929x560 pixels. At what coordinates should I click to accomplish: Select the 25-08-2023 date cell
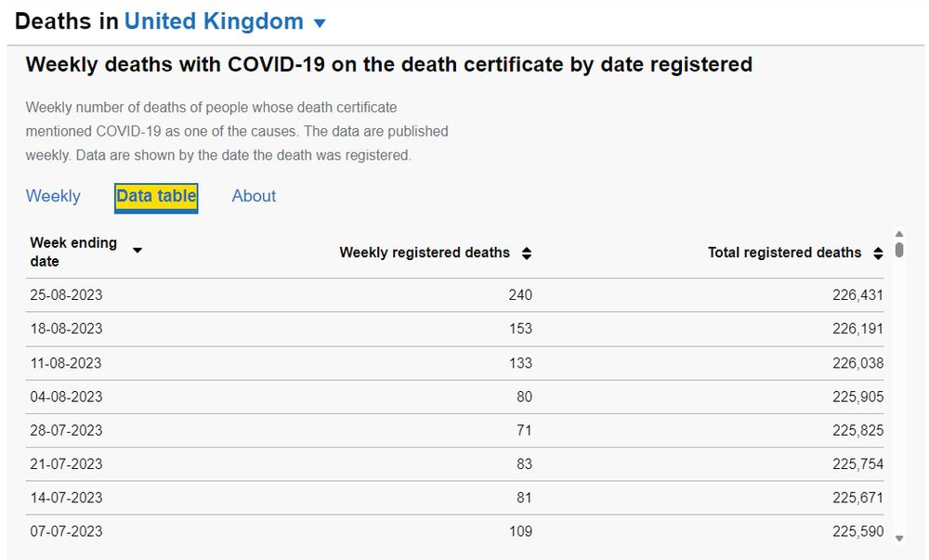65,295
